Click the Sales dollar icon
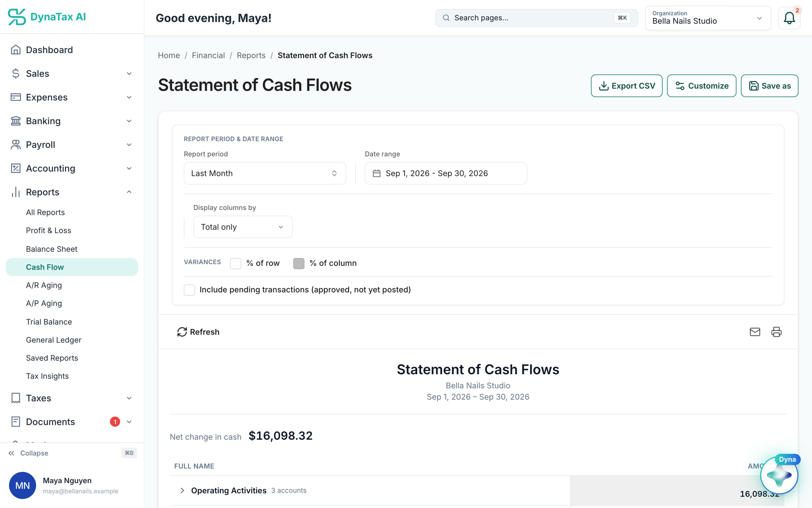 coord(16,74)
